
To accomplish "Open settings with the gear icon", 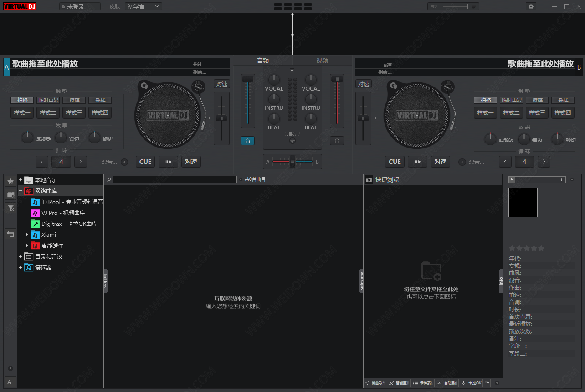I will coord(531,6).
